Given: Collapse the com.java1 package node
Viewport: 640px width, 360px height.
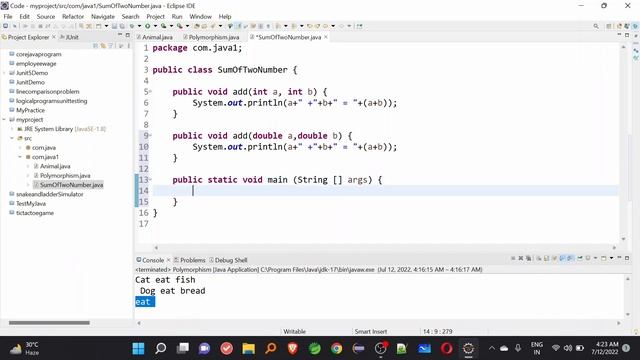Looking at the screenshot, I should click(20, 157).
